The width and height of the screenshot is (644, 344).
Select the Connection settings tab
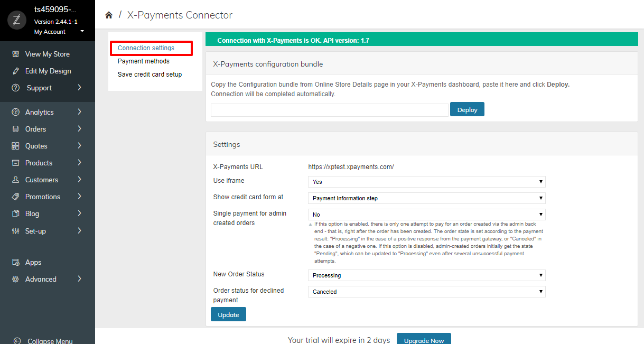tap(146, 48)
